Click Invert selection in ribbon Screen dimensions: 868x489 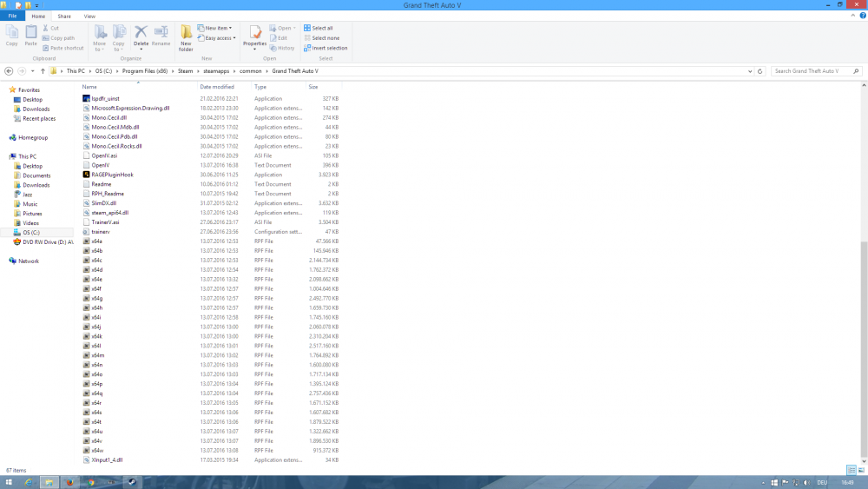pos(325,48)
